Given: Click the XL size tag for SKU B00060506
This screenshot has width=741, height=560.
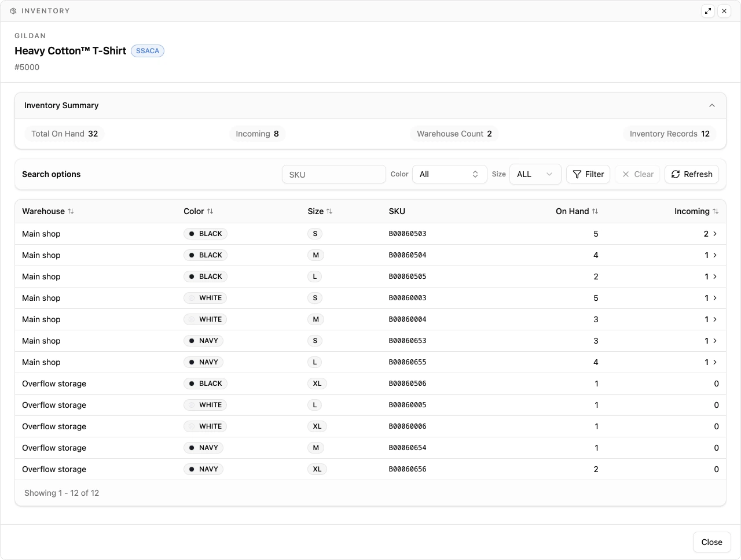Looking at the screenshot, I should tap(317, 384).
